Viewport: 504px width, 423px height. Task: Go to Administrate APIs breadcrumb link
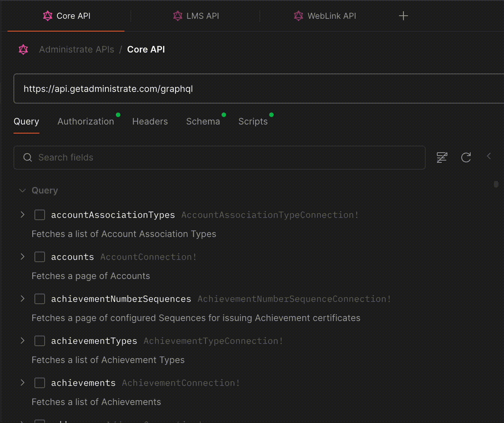(76, 49)
